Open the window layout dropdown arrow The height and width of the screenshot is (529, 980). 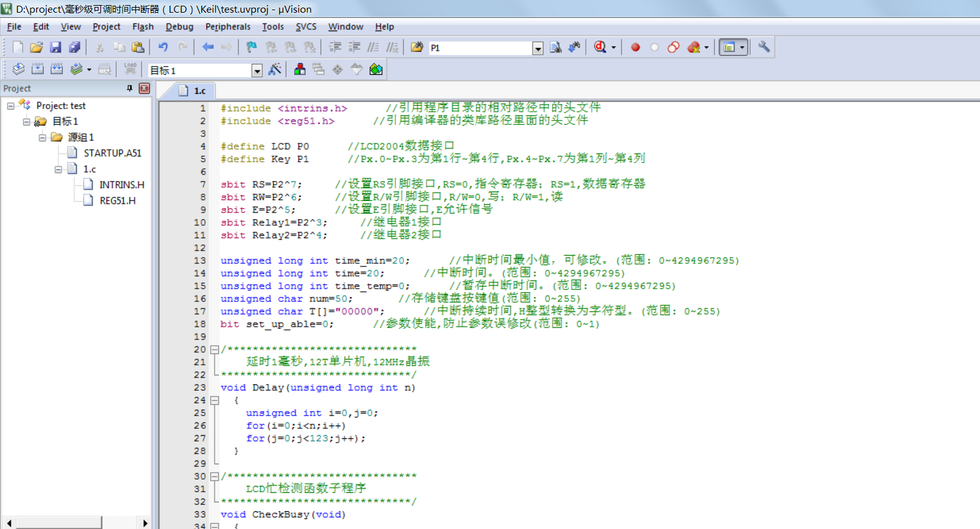click(742, 48)
